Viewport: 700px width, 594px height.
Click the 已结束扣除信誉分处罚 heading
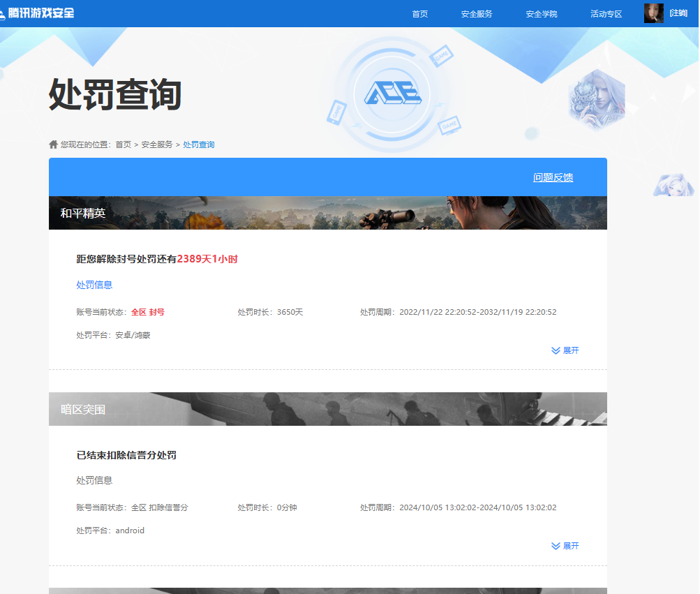coord(126,455)
